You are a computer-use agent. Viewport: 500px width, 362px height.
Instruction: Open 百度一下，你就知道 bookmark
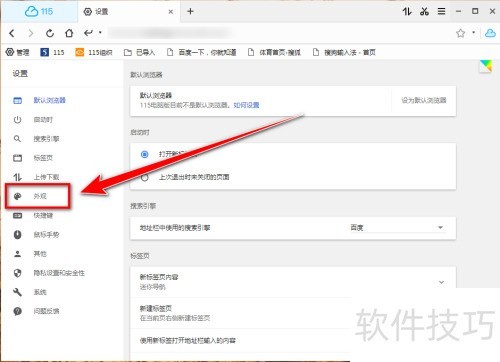pos(202,52)
